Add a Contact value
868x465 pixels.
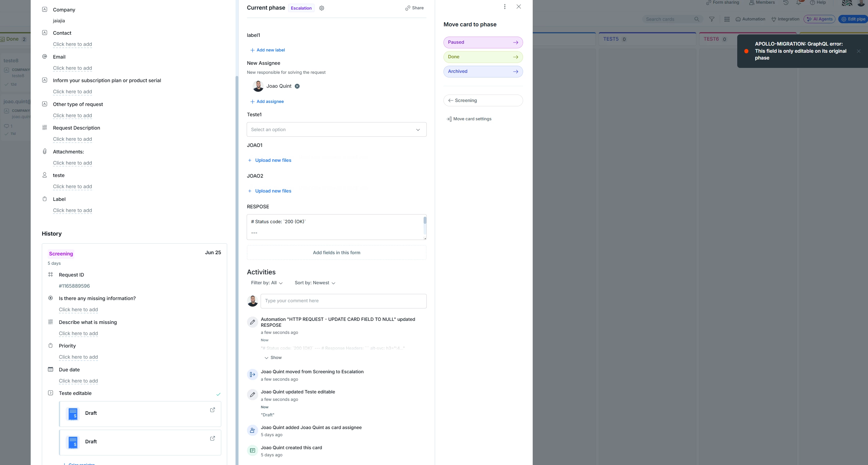coord(73,44)
